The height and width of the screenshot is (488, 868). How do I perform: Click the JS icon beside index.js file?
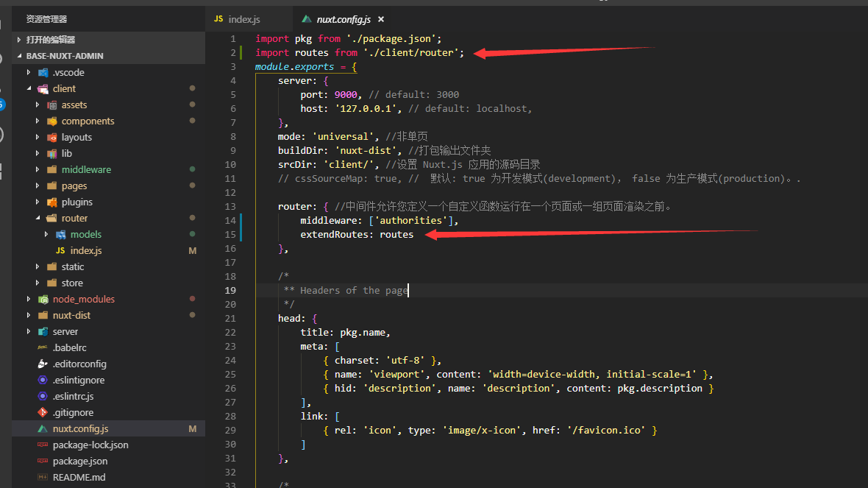[60, 250]
